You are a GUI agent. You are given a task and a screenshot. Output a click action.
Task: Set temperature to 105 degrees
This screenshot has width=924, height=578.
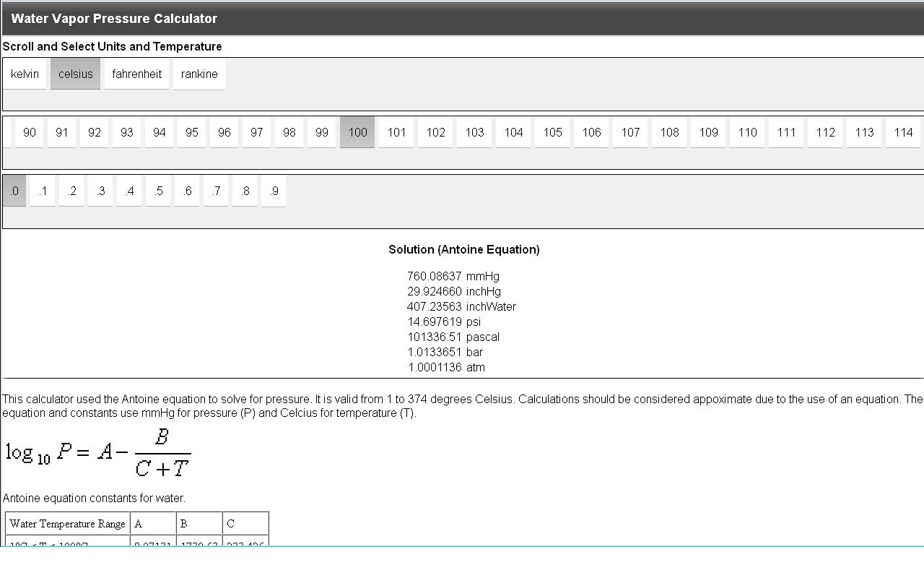tap(552, 132)
